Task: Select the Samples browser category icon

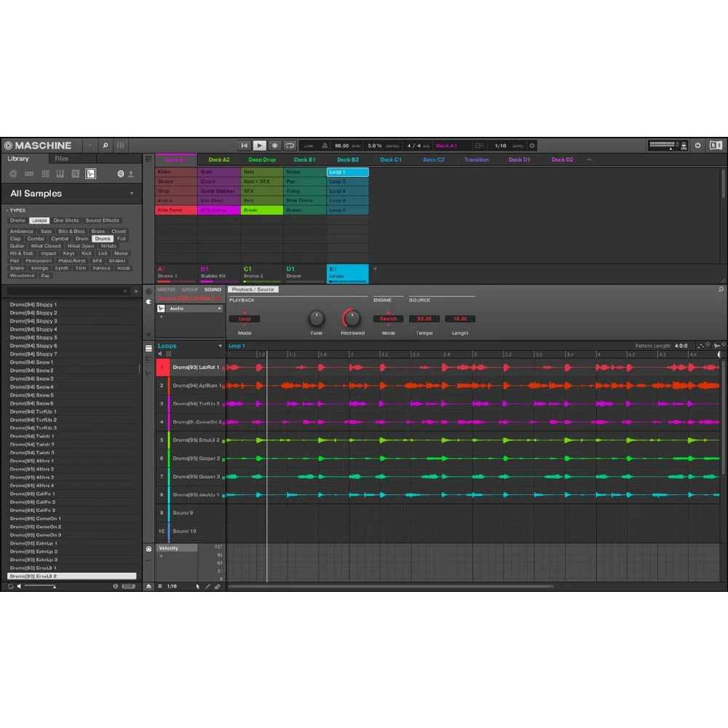Action: [x=91, y=173]
